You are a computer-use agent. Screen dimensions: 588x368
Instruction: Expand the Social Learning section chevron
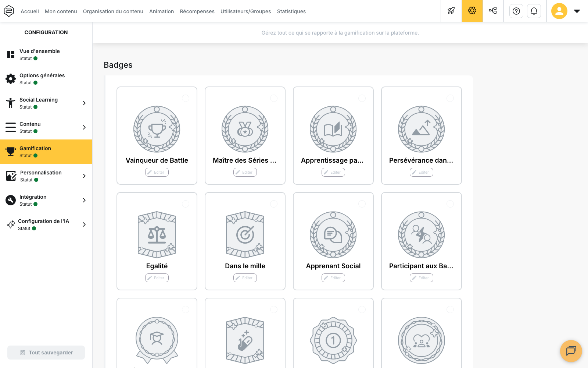pos(84,103)
